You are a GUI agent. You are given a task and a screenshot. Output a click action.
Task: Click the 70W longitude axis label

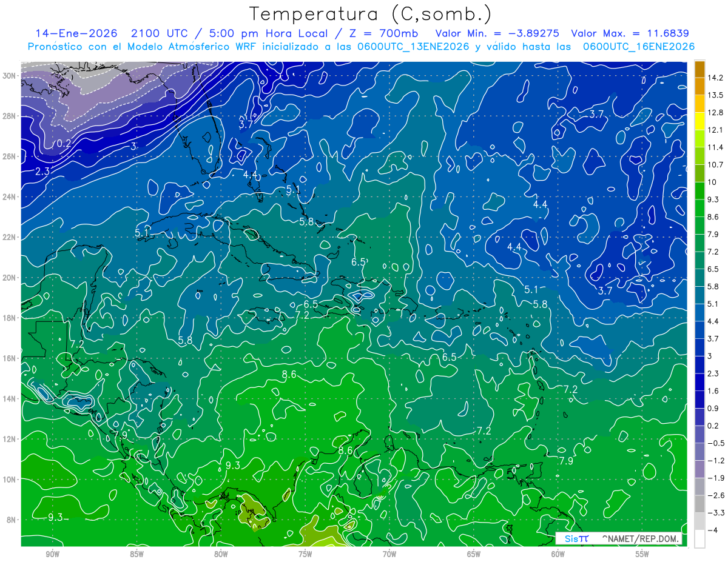[389, 554]
